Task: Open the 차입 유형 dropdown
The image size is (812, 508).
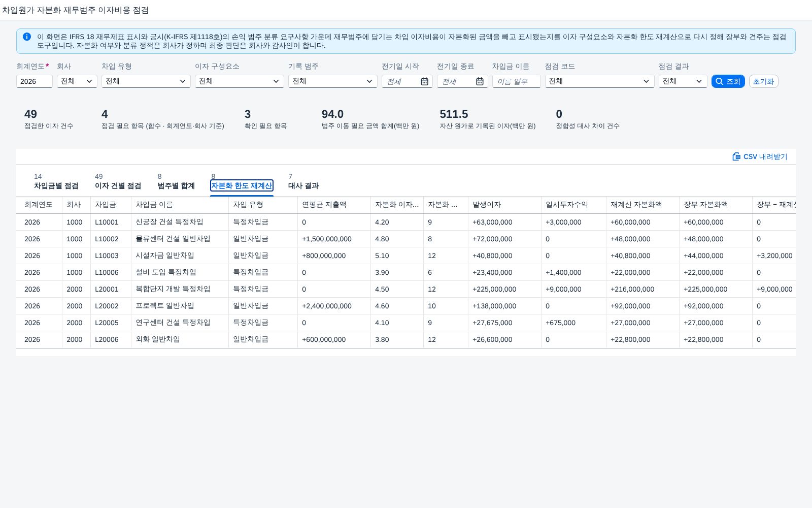Action: [146, 81]
